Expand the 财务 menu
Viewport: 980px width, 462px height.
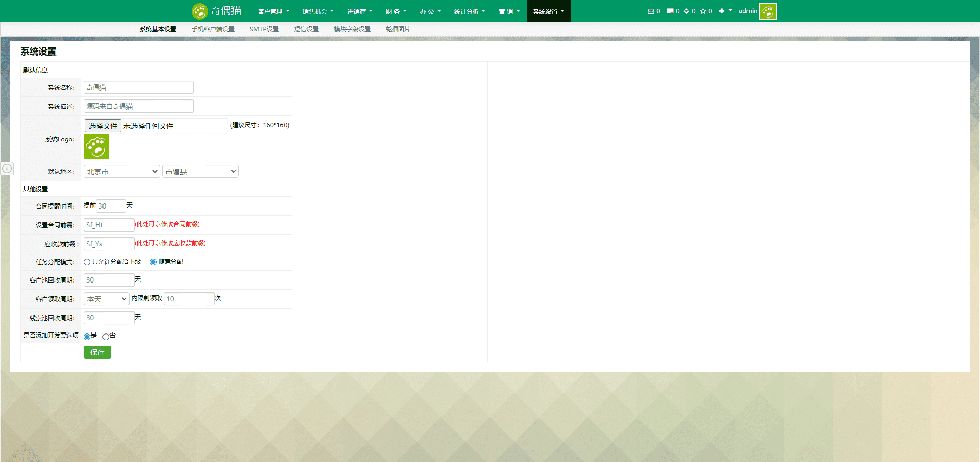pyautogui.click(x=396, y=11)
